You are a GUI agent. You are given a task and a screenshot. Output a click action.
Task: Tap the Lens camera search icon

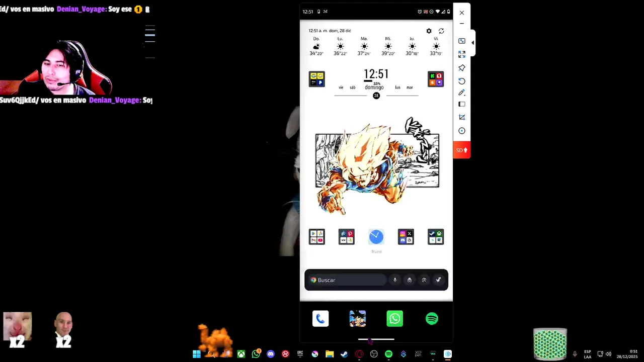coord(424,280)
